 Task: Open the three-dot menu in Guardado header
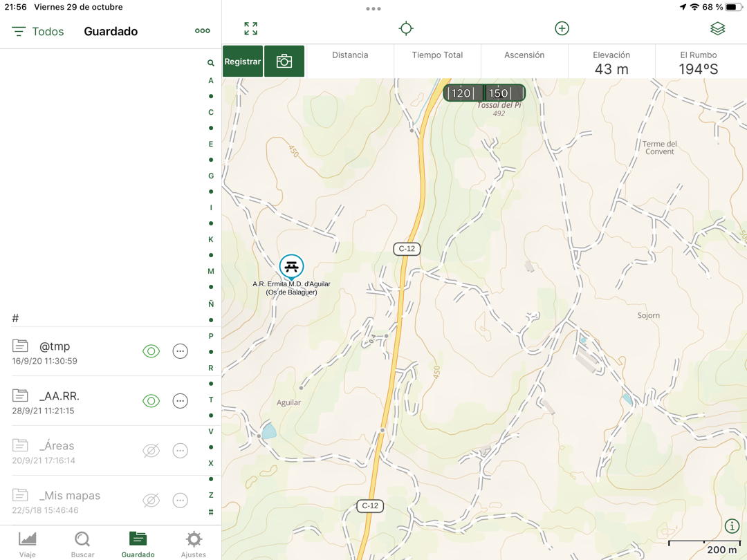click(x=202, y=31)
